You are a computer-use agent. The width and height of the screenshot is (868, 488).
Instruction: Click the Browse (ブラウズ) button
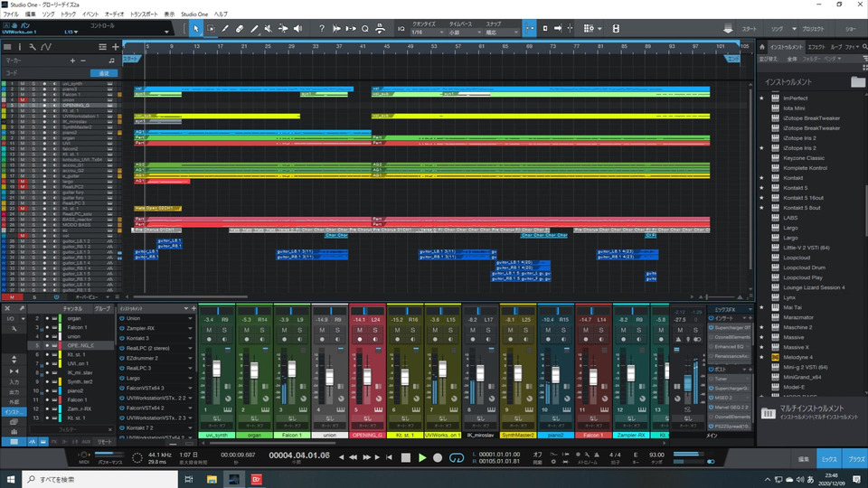854,459
